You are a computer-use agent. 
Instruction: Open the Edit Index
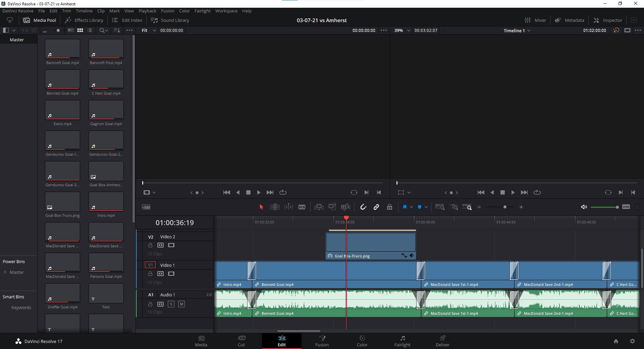pos(127,20)
